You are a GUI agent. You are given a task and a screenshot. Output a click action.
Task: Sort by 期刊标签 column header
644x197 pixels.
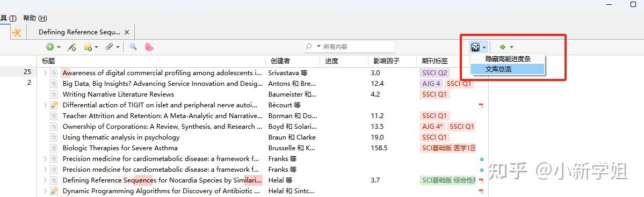pos(435,61)
